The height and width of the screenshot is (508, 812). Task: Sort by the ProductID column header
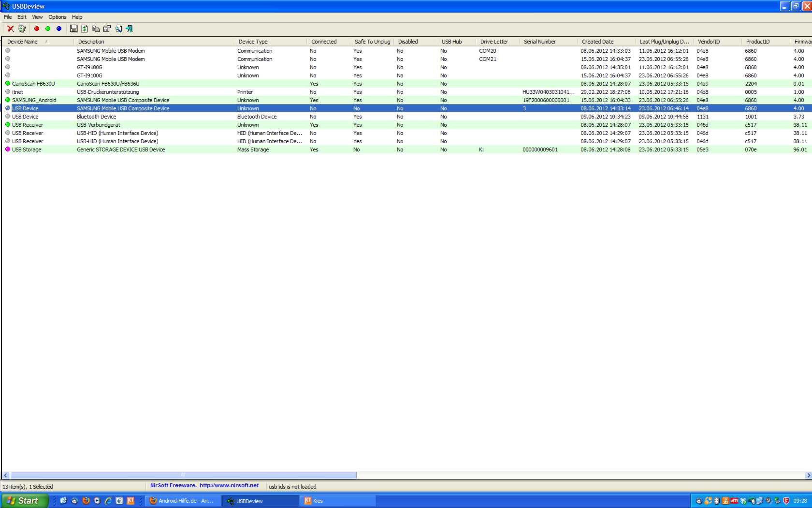tap(766, 42)
